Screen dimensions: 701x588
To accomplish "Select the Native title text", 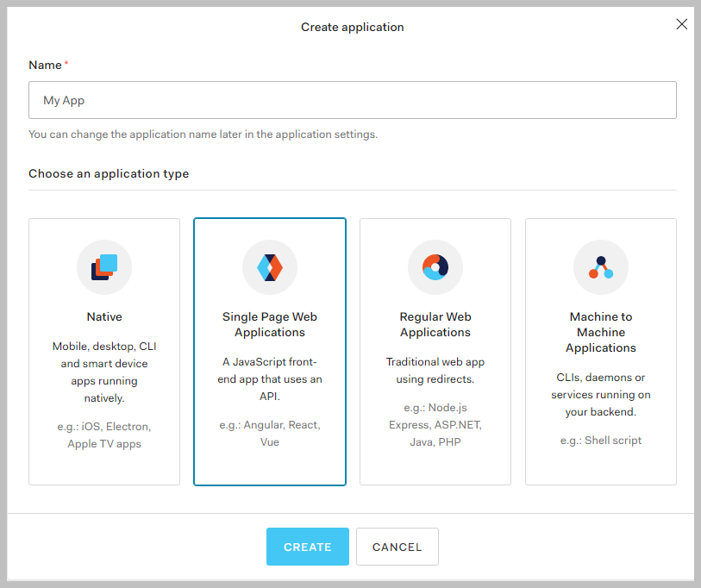I will click(x=104, y=316).
